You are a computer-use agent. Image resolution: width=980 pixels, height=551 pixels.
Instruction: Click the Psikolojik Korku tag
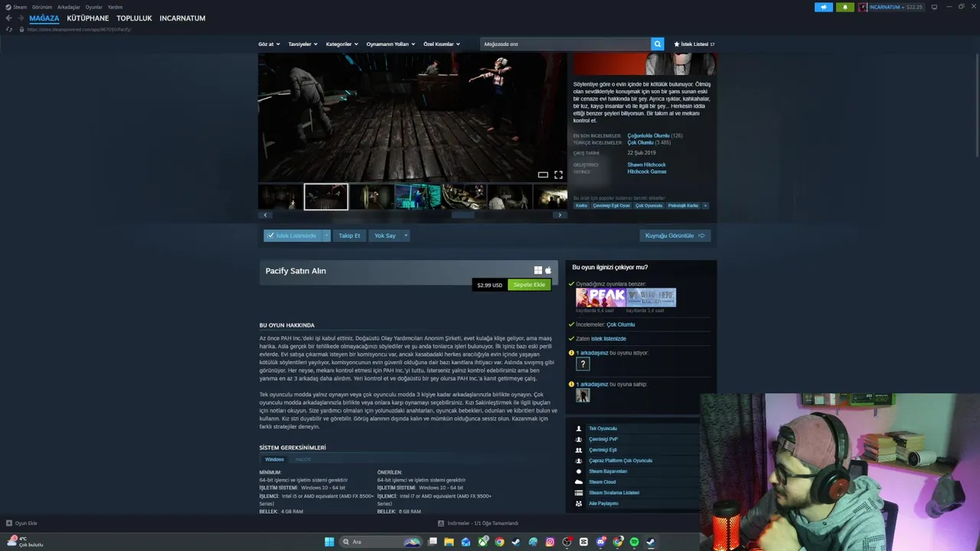point(683,205)
